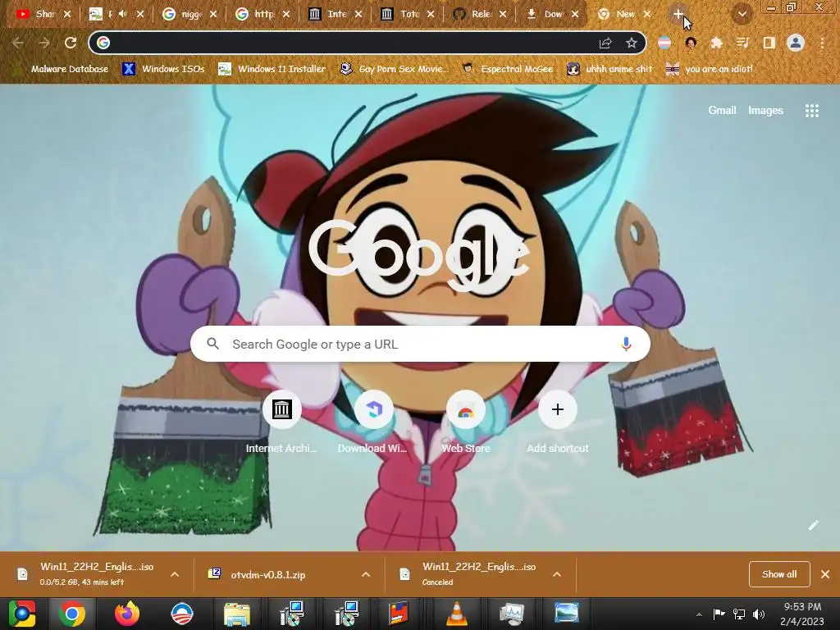
Task: Launch VLC media player from taskbar
Action: [456, 614]
